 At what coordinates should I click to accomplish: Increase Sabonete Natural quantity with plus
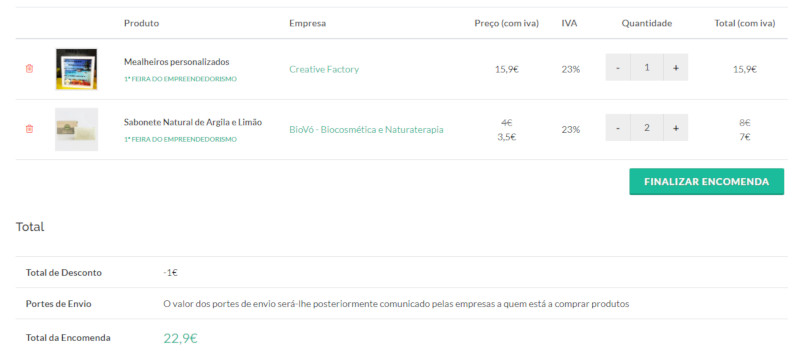tap(676, 128)
